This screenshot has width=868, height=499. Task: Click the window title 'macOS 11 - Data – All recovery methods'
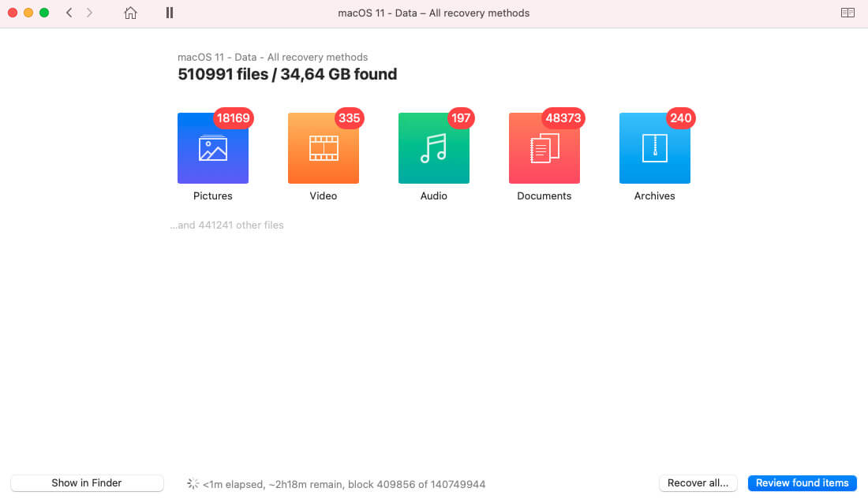(x=433, y=13)
